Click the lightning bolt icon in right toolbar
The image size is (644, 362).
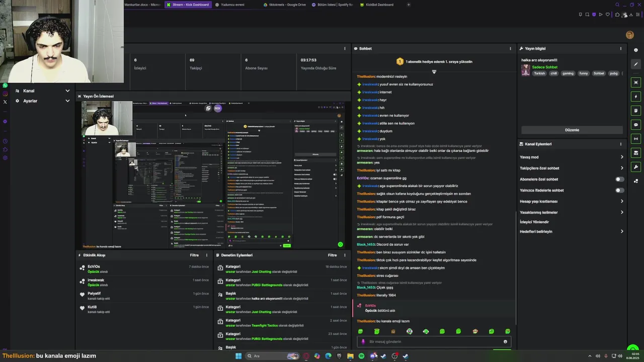coord(636,97)
